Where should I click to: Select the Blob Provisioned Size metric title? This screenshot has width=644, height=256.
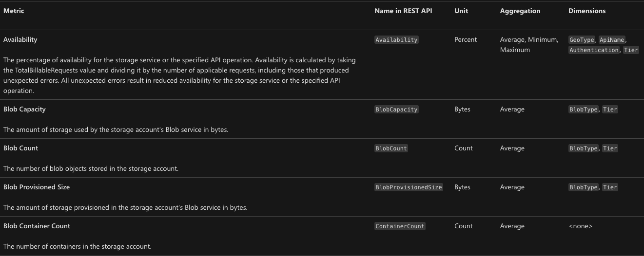tap(37, 187)
